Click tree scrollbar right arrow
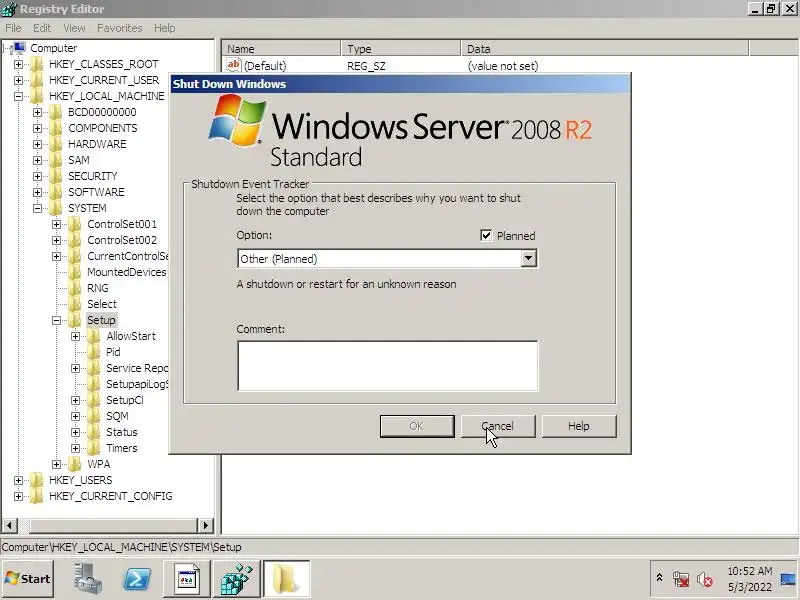 pyautogui.click(x=205, y=525)
